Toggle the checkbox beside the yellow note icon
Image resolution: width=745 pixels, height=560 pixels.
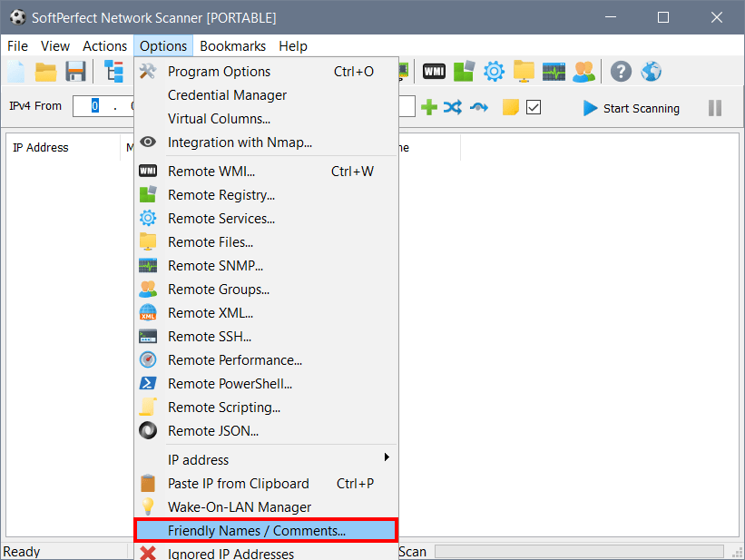(x=534, y=107)
